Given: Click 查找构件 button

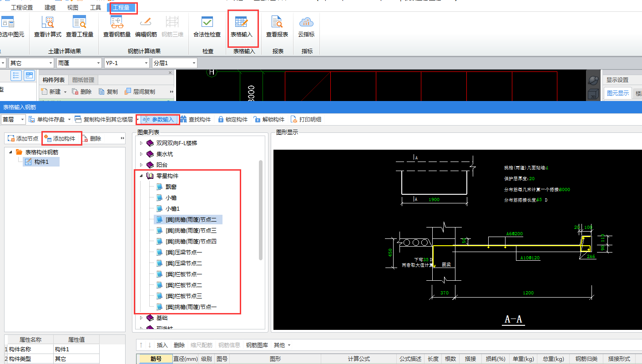Looking at the screenshot, I should click(196, 119).
